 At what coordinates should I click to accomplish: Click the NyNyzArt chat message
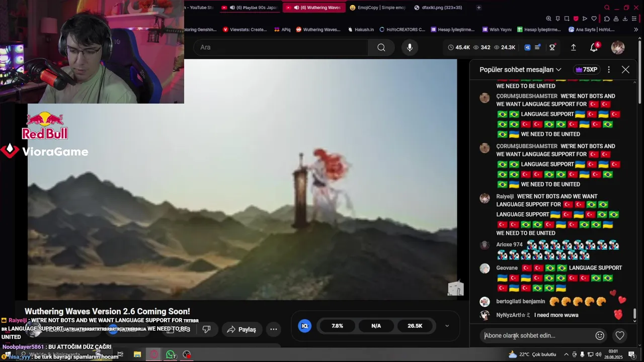point(556,315)
